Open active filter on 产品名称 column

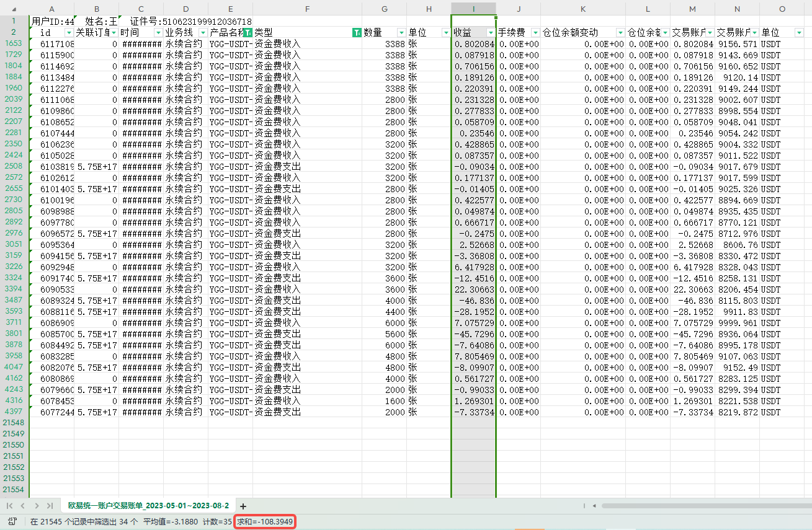(248, 32)
